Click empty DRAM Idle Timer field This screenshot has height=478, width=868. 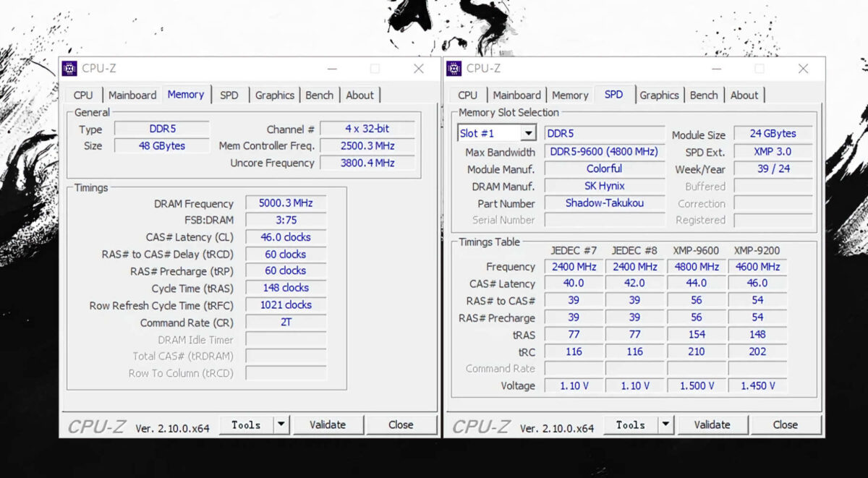click(x=286, y=339)
